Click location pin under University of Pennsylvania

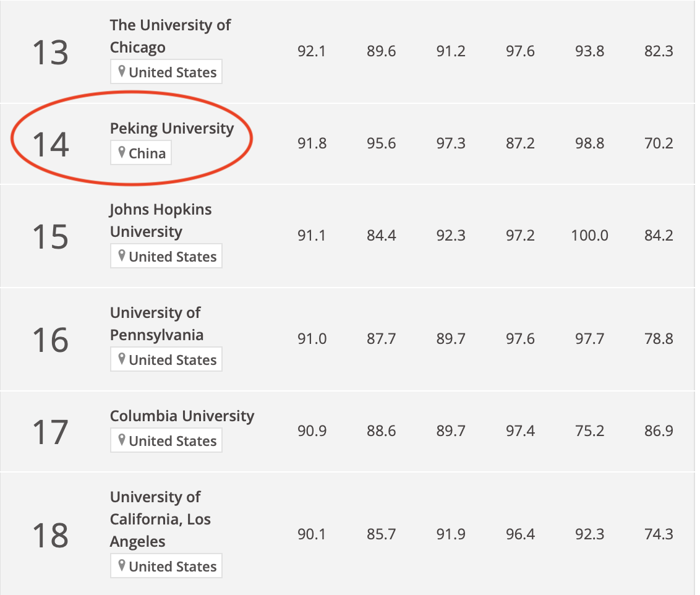point(121,359)
